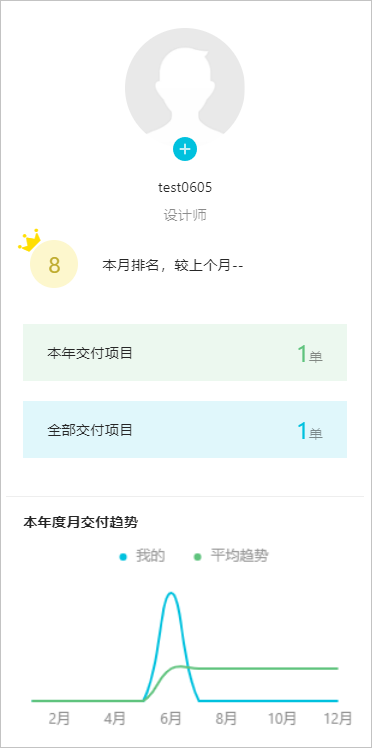Click the blue 1单 count
This screenshot has height=748, width=372.
310,431
